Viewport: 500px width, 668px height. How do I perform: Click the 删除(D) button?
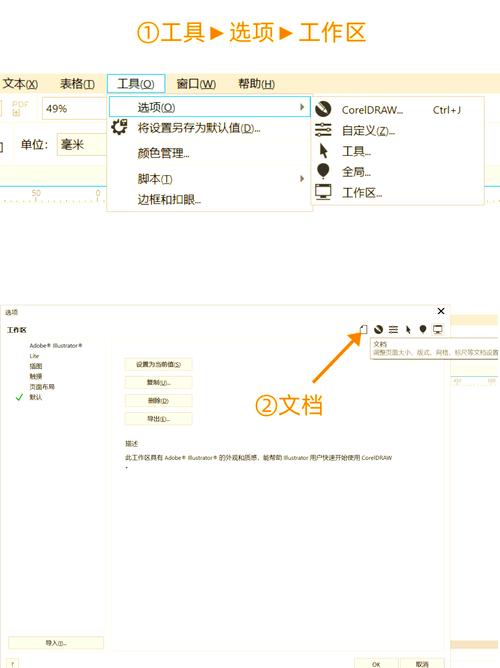[x=158, y=401]
